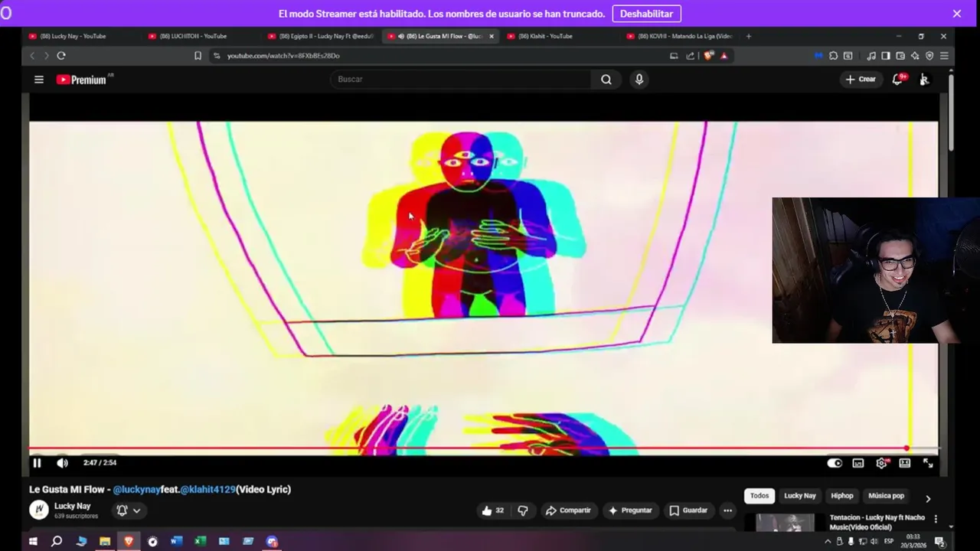Open the Lucky Nay channel name link
The height and width of the screenshot is (551, 980).
tap(72, 506)
